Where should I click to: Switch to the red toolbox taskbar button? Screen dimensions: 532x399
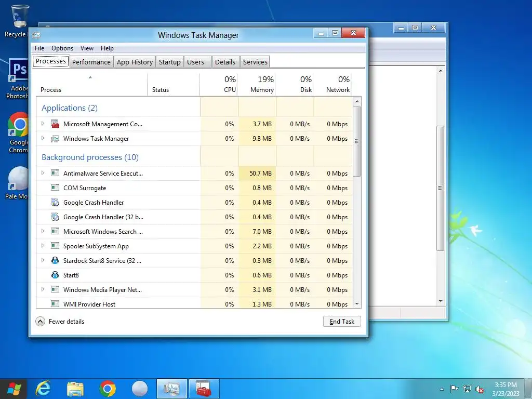point(204,389)
